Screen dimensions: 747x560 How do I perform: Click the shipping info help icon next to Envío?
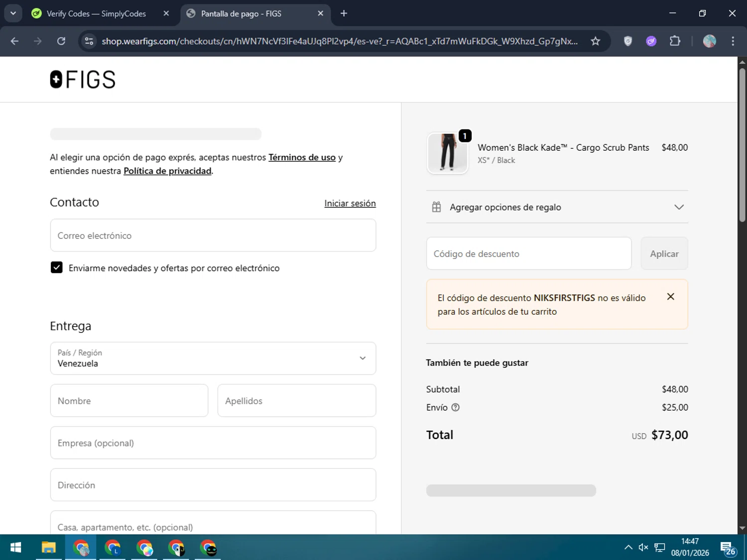455,408
